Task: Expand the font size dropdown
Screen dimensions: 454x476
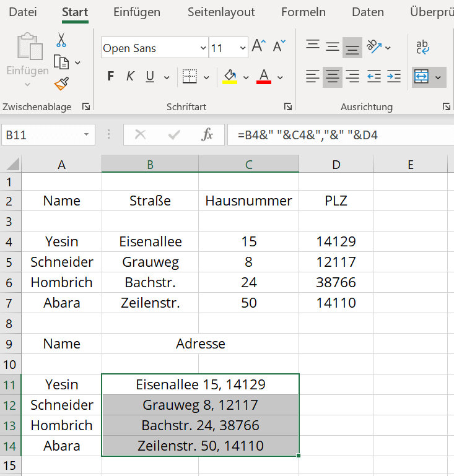Action: click(242, 48)
